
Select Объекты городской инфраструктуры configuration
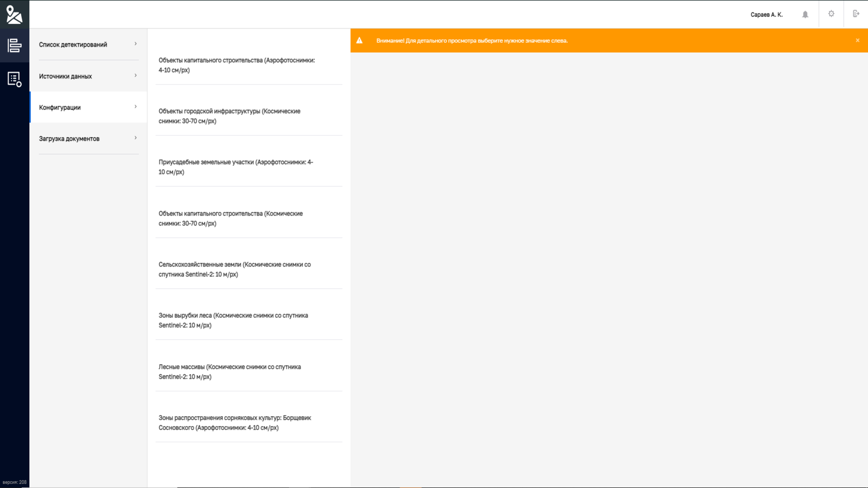click(249, 116)
